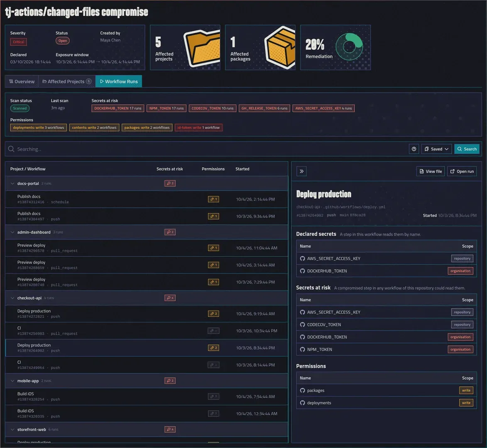Click the secrets key badge on checkout-api row
487x448 pixels.
pos(170,298)
